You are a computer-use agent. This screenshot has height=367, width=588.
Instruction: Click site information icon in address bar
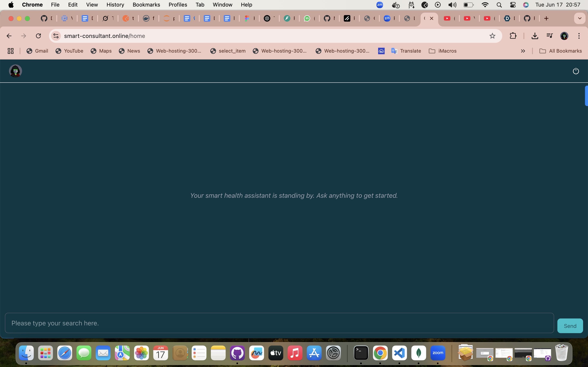pos(56,36)
